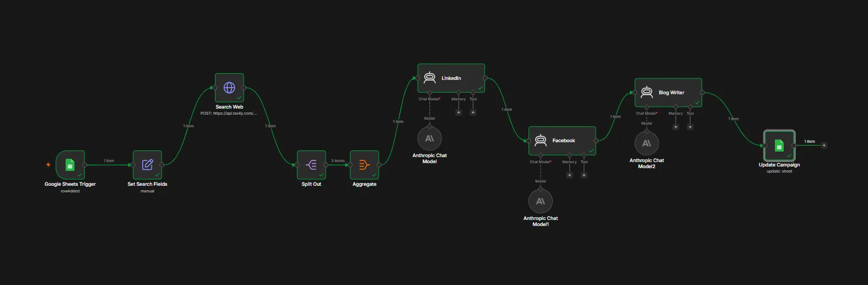Select the Blog Writer agent node
868x285 pixels.
point(668,93)
